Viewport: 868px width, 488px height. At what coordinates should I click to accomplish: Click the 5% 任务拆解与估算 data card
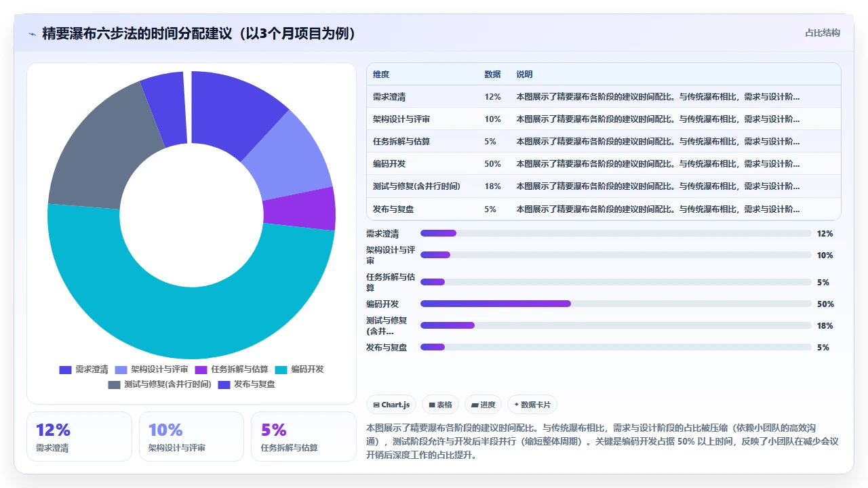[x=304, y=436]
